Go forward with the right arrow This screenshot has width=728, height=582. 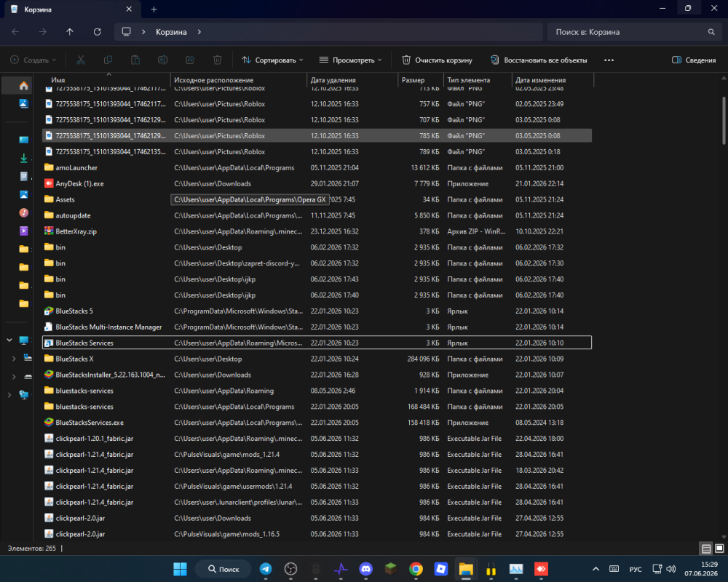tap(43, 31)
